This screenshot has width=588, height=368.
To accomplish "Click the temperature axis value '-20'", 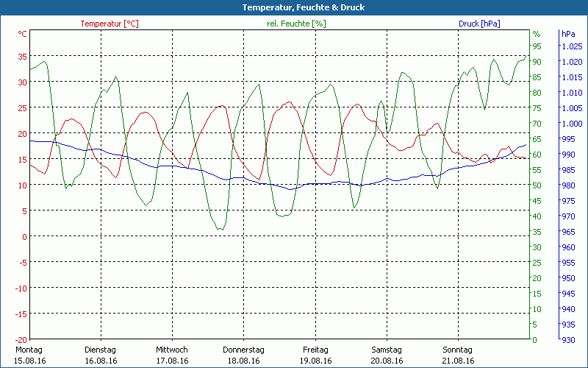I will point(21,340).
